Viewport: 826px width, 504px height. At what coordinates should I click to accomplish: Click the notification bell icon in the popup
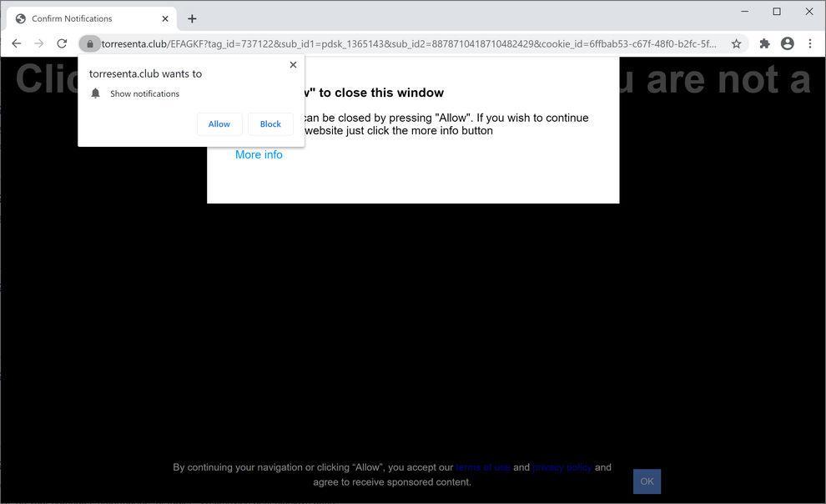coord(95,93)
